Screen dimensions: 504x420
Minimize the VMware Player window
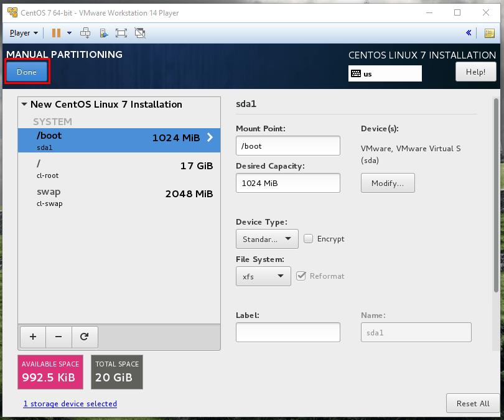[429, 12]
